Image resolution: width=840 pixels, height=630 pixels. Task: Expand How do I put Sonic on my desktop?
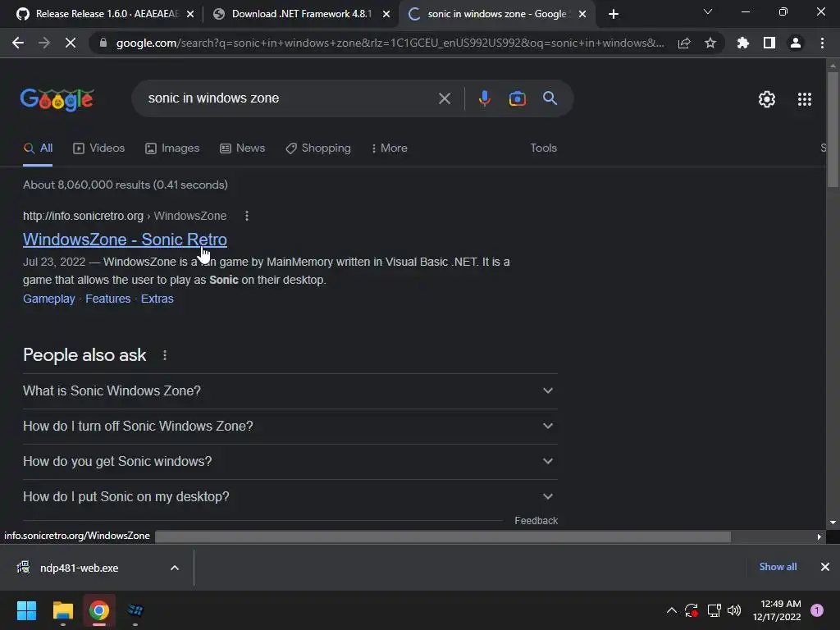290,497
